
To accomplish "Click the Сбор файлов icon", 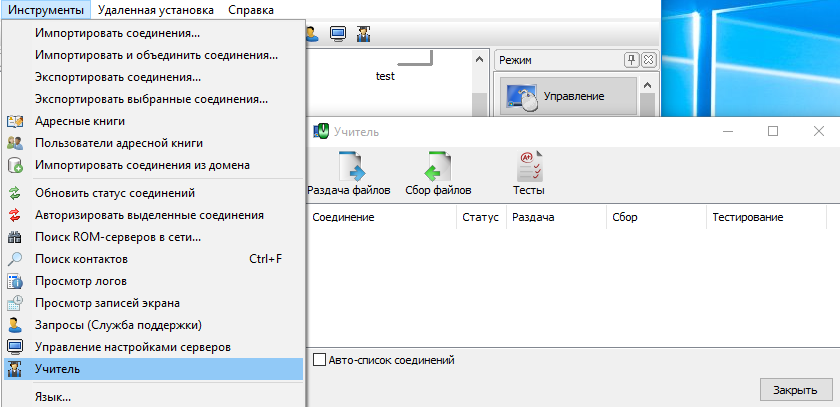I will (438, 167).
